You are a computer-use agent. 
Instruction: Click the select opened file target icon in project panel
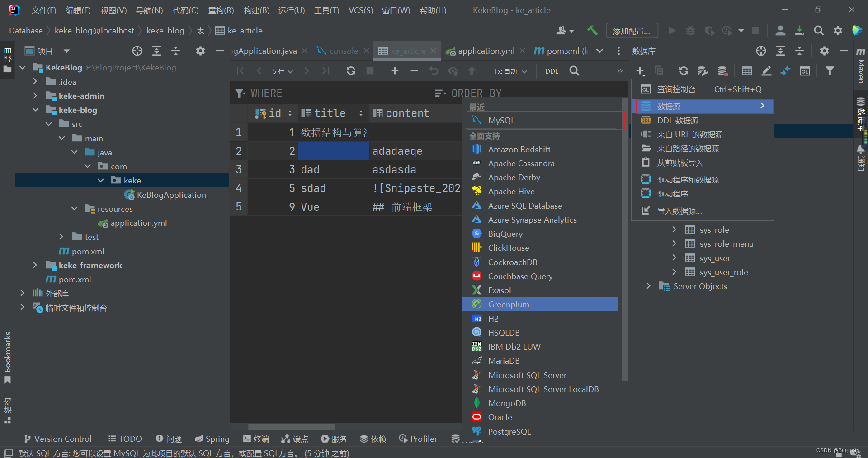137,51
